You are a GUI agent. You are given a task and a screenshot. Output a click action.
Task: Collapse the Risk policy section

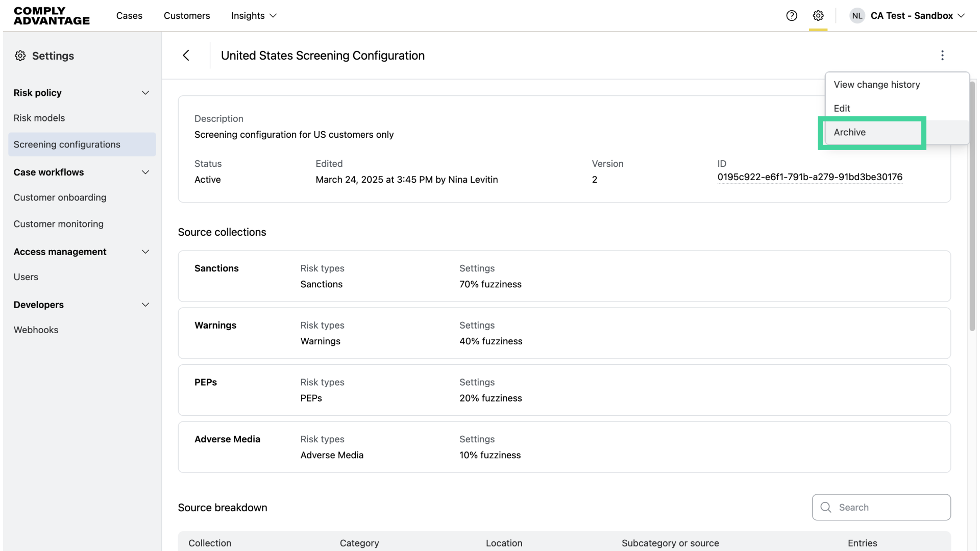pyautogui.click(x=145, y=93)
